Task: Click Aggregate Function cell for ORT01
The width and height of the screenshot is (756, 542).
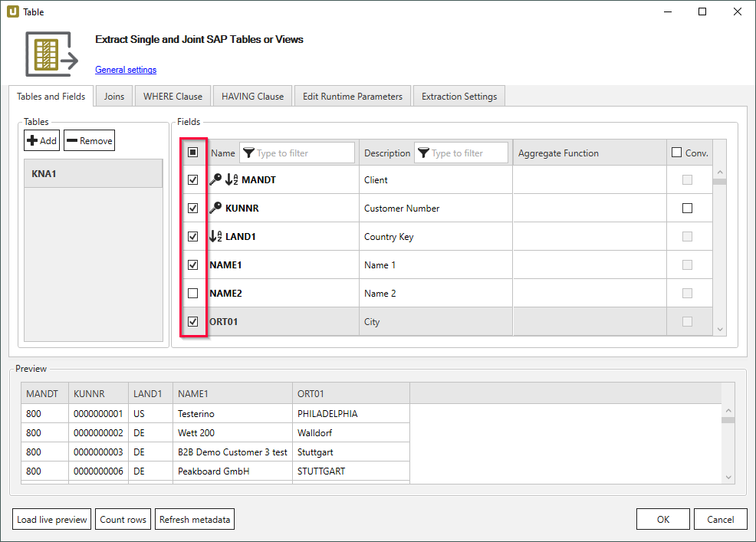Action: pos(590,322)
